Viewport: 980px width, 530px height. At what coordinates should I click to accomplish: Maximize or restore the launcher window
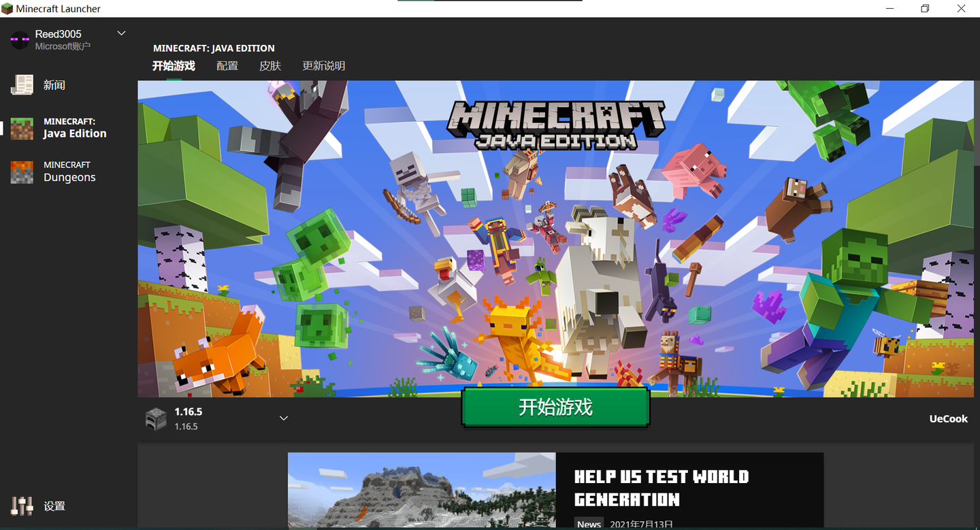(x=925, y=9)
